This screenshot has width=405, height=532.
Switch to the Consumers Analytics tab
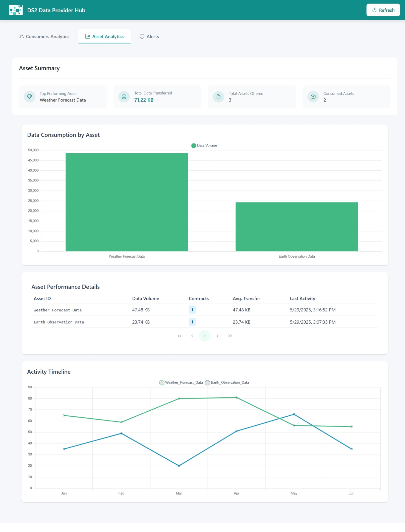click(44, 36)
